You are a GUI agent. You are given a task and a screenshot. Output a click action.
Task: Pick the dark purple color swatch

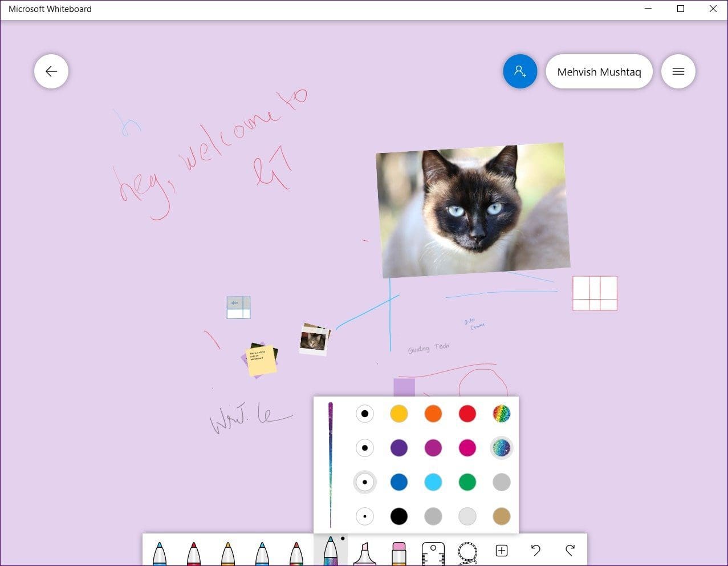pos(399,448)
